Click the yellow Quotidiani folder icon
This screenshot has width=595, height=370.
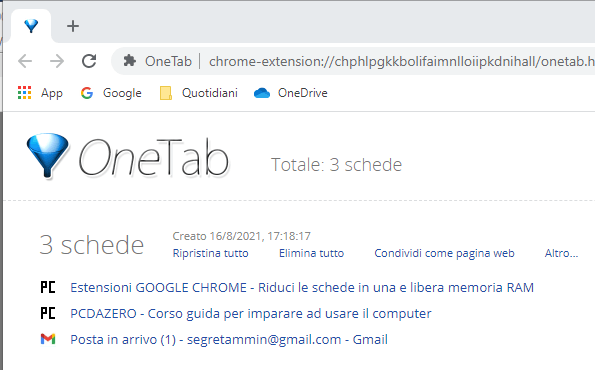point(166,93)
